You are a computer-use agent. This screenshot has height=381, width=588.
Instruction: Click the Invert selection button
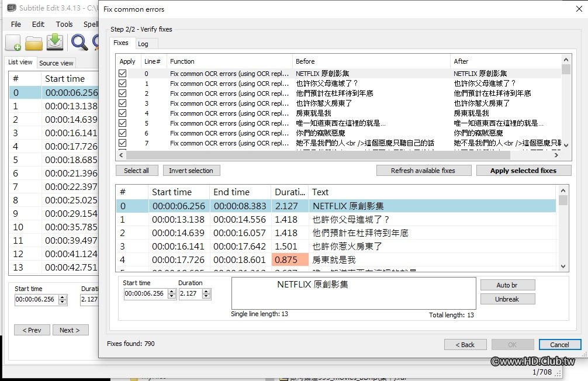pos(191,171)
